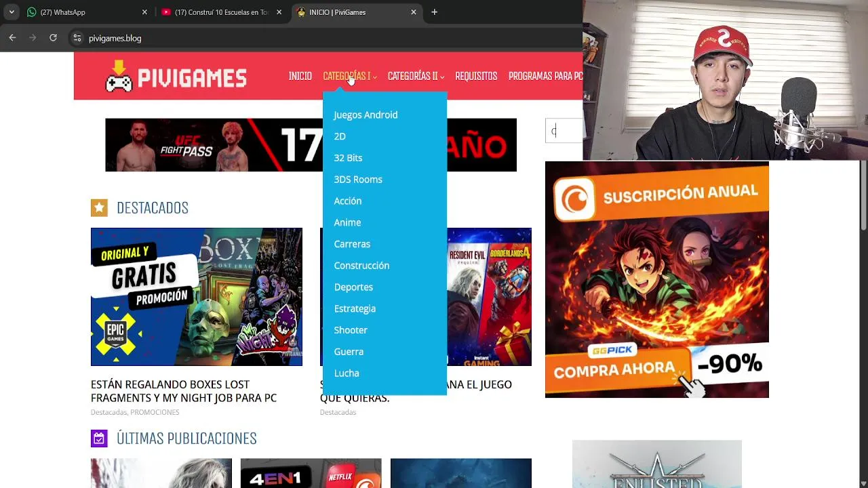The width and height of the screenshot is (868, 488).
Task: Select the 2D category
Action: (340, 136)
